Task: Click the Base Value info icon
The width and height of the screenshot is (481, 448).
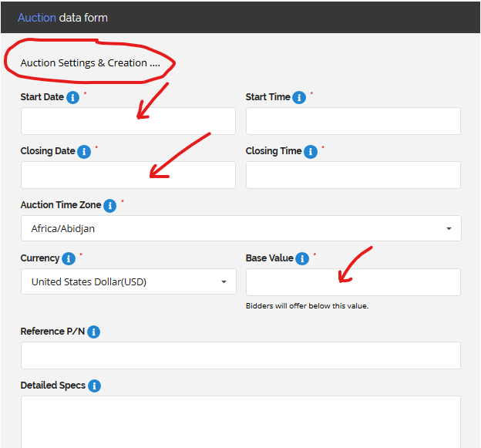Action: click(x=302, y=259)
